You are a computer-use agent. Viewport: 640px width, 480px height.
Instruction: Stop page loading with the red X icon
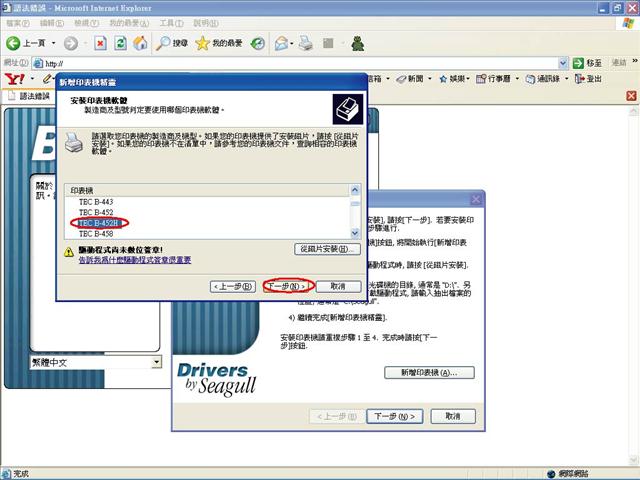(x=100, y=43)
